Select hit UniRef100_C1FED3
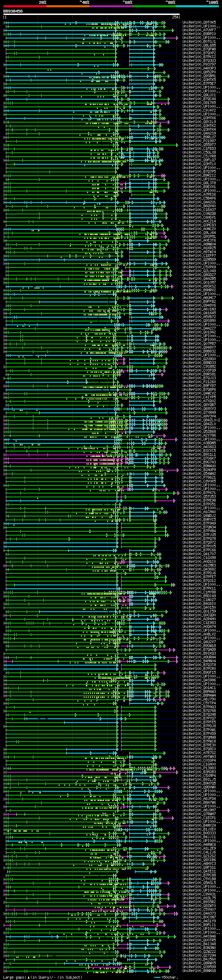Image resolution: width=222 pixels, height=980 pixels. tap(199, 149)
